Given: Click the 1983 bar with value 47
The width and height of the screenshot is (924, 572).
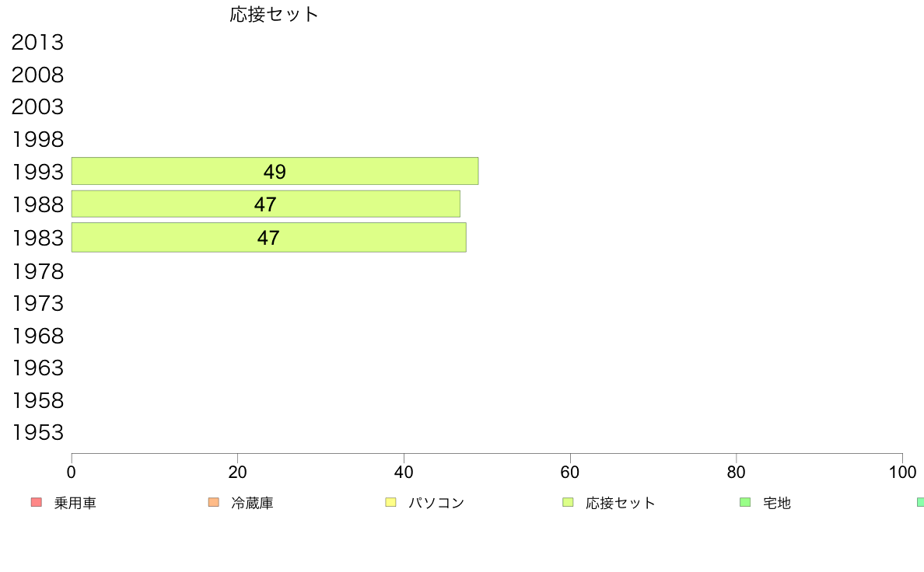Looking at the screenshot, I should 268,237.
